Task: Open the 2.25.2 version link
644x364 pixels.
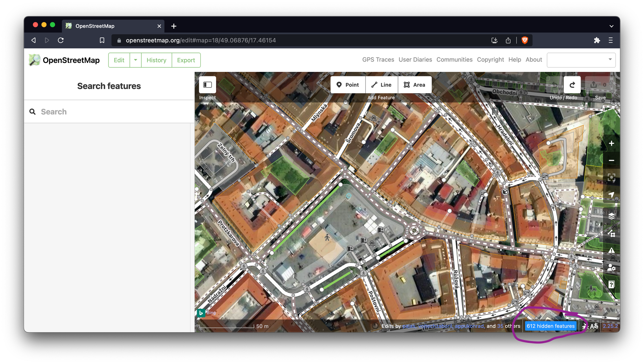Action: coord(610,326)
